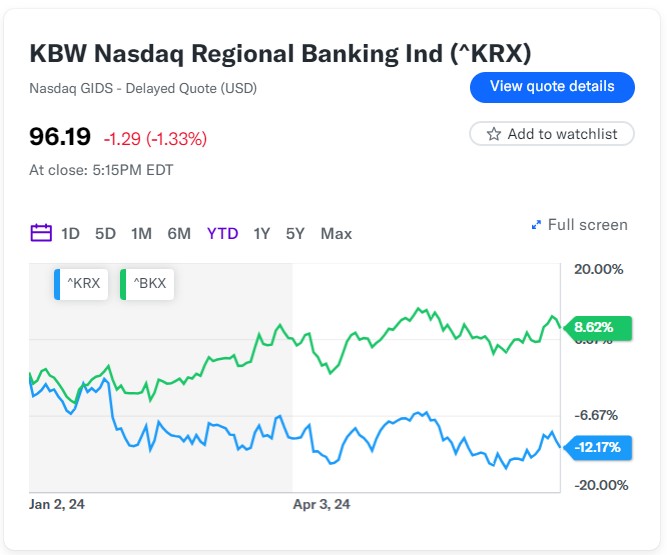
Task: Show the 5Y chart range
Action: [295, 233]
